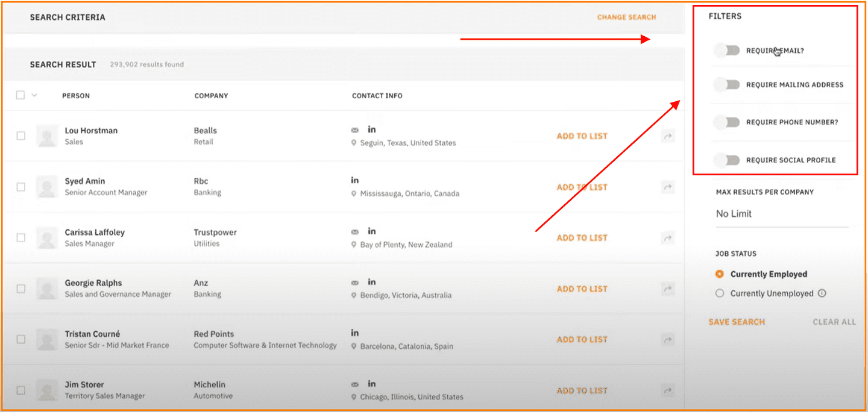Click the email icon for Carissa Laffoley
The height and width of the screenshot is (412, 868).
355,231
